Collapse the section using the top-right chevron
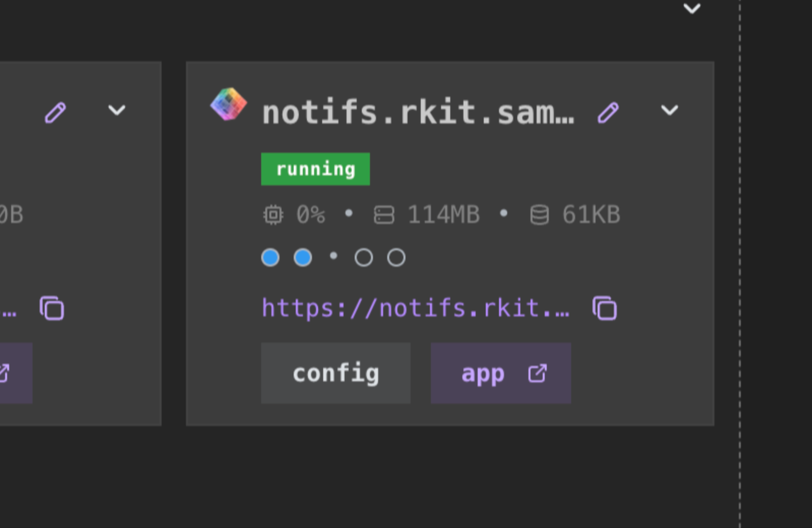The image size is (812, 528). click(692, 8)
